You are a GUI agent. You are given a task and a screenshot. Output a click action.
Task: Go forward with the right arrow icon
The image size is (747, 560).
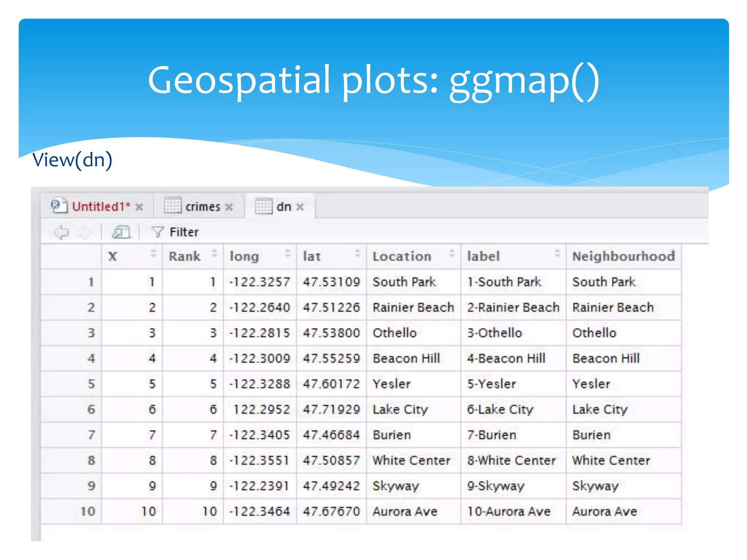coord(84,232)
